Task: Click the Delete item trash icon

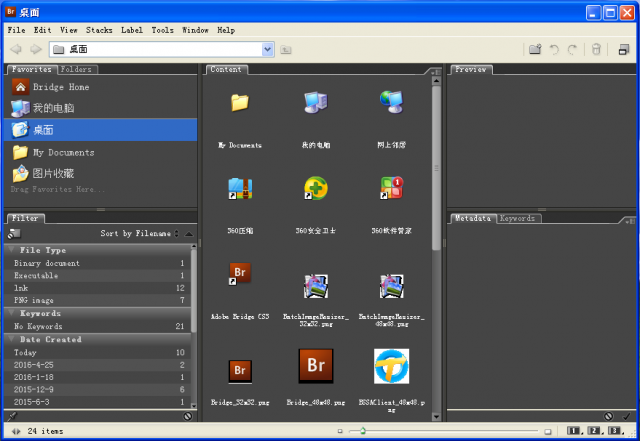Action: click(x=596, y=49)
